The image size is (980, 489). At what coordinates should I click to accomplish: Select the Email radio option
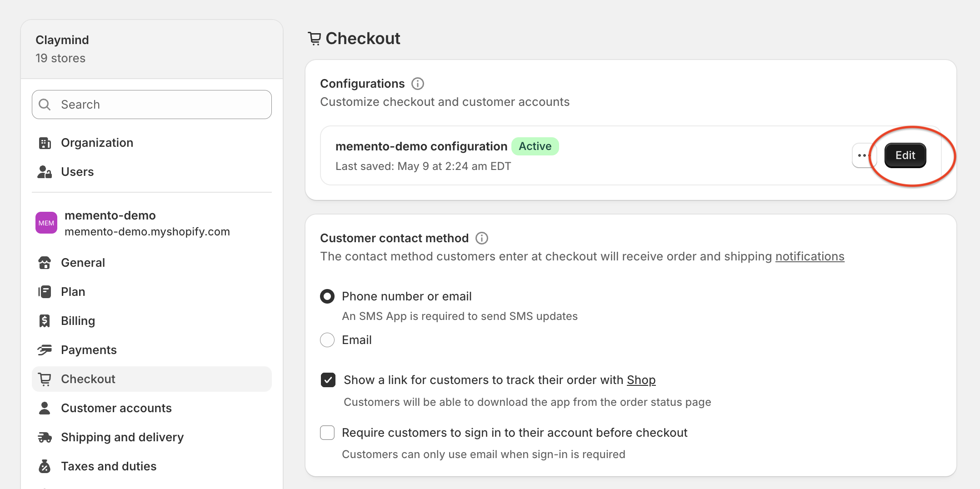point(327,340)
